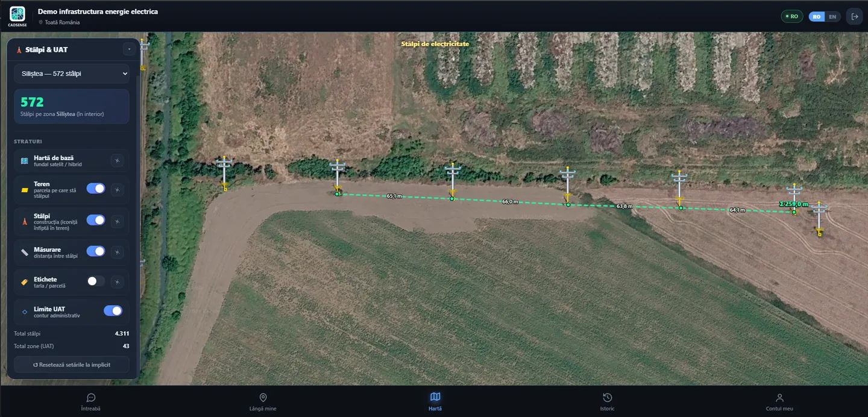Enable the Etichete layer switch
This screenshot has height=417, width=868.
[96, 281]
